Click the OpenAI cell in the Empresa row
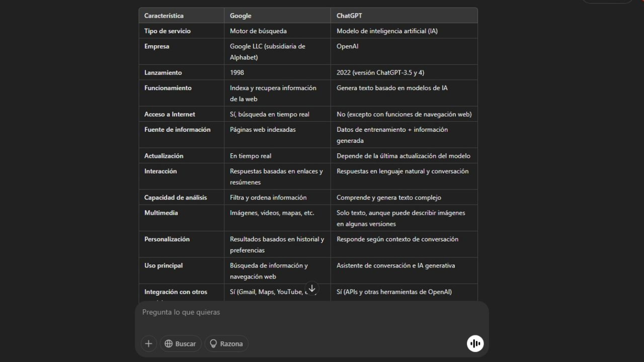644x362 pixels. [347, 46]
